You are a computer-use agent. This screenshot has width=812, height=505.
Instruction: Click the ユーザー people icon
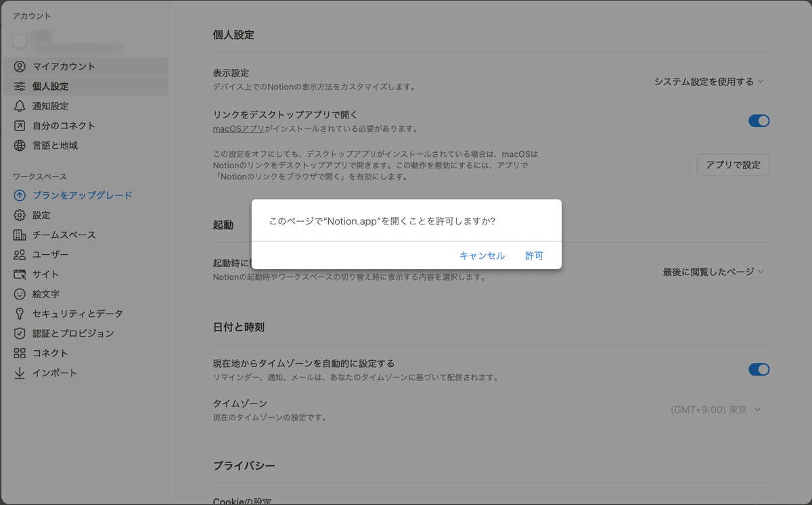point(20,254)
